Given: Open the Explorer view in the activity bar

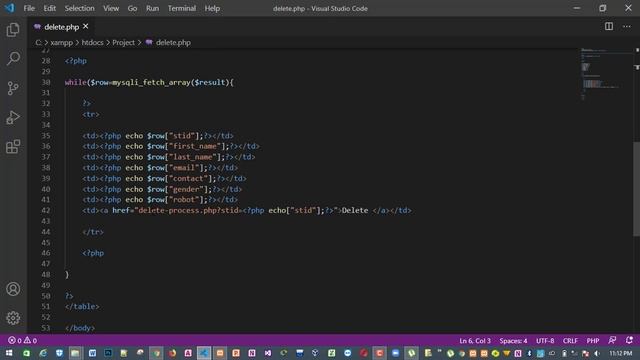Looking at the screenshot, I should click(x=13, y=30).
